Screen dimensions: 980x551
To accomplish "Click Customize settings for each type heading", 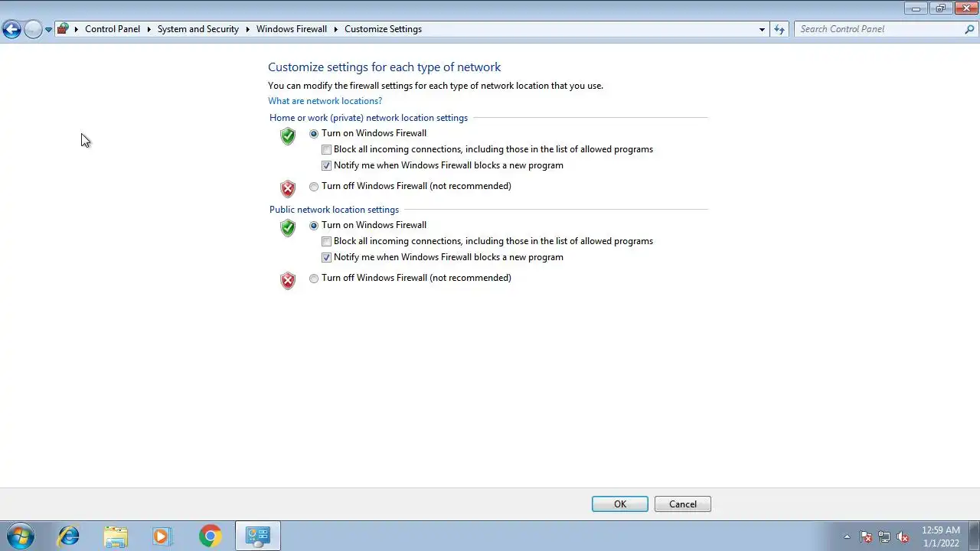I will pyautogui.click(x=384, y=67).
